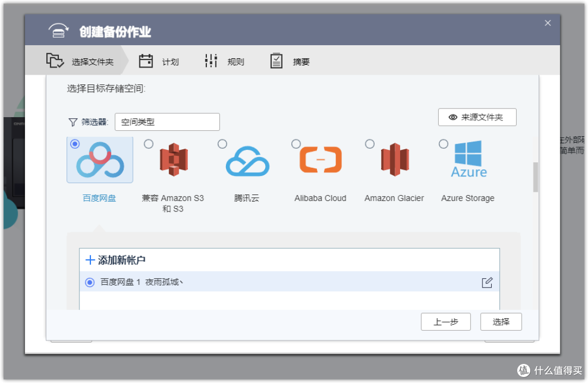Go to the 规则 step tab
Image resolution: width=588 pixels, height=383 pixels.
point(224,61)
